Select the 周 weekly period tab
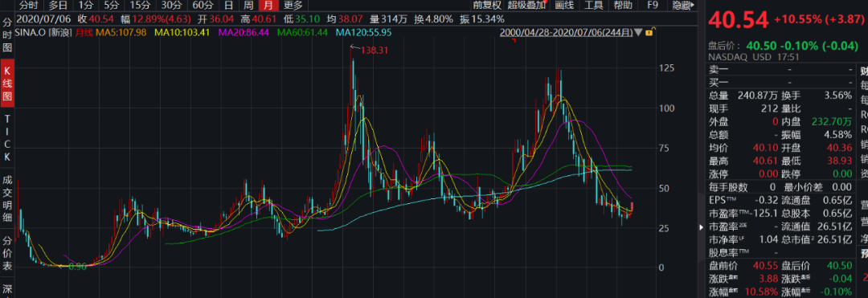 point(248,6)
